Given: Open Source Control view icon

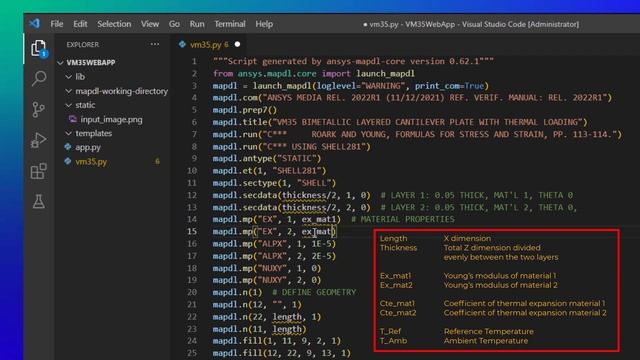Looking at the screenshot, I should click(x=38, y=109).
